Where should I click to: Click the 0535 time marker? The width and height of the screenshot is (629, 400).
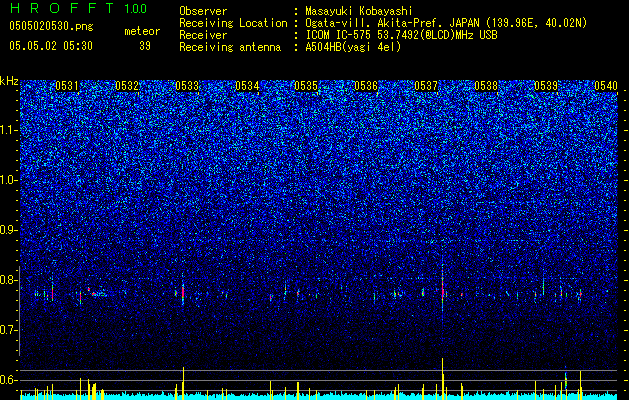tap(306, 86)
